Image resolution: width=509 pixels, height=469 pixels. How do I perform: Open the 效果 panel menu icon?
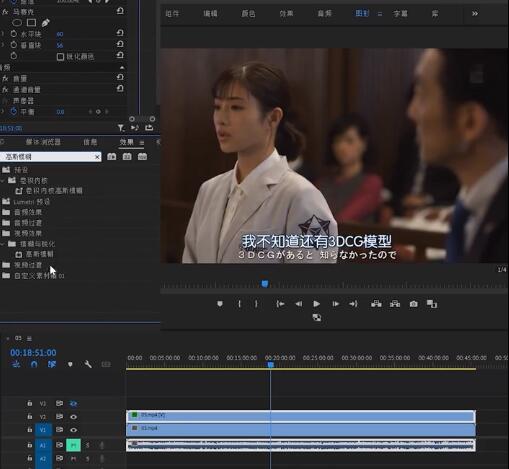click(x=142, y=143)
